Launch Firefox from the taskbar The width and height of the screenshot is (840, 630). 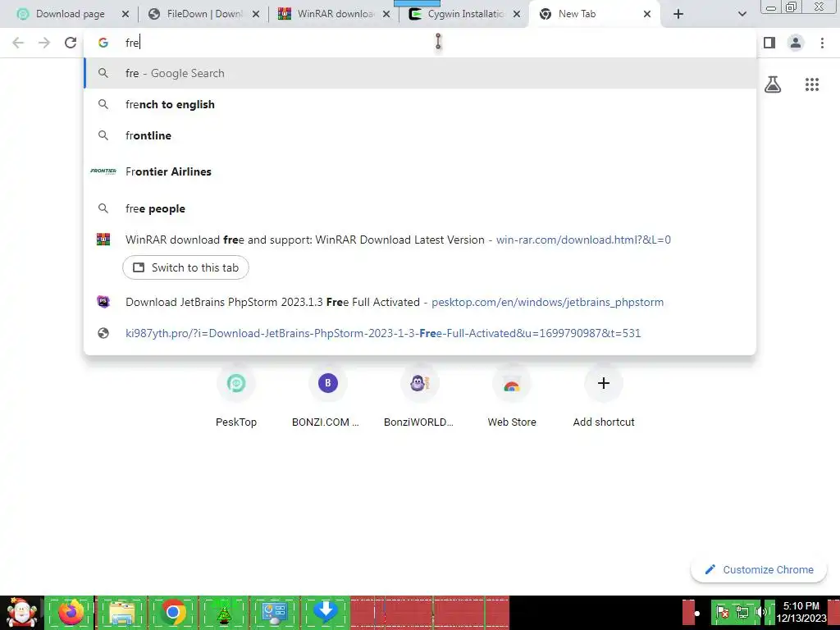click(71, 613)
